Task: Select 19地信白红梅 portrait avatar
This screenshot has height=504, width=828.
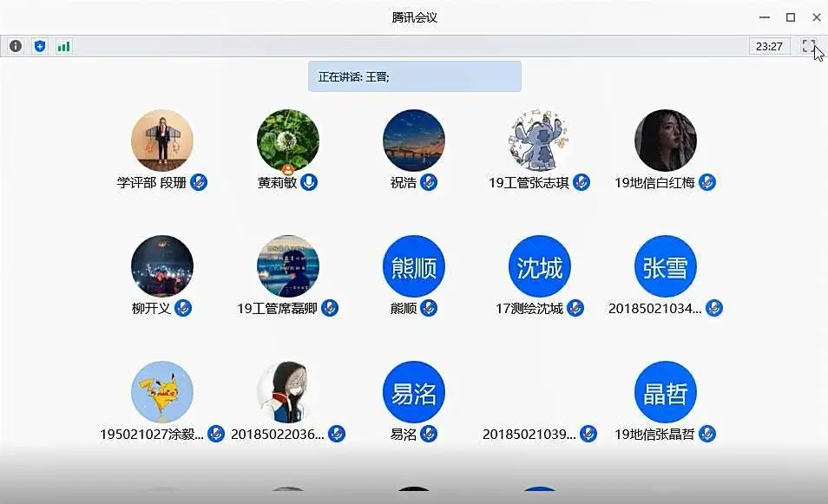Action: pyautogui.click(x=666, y=141)
